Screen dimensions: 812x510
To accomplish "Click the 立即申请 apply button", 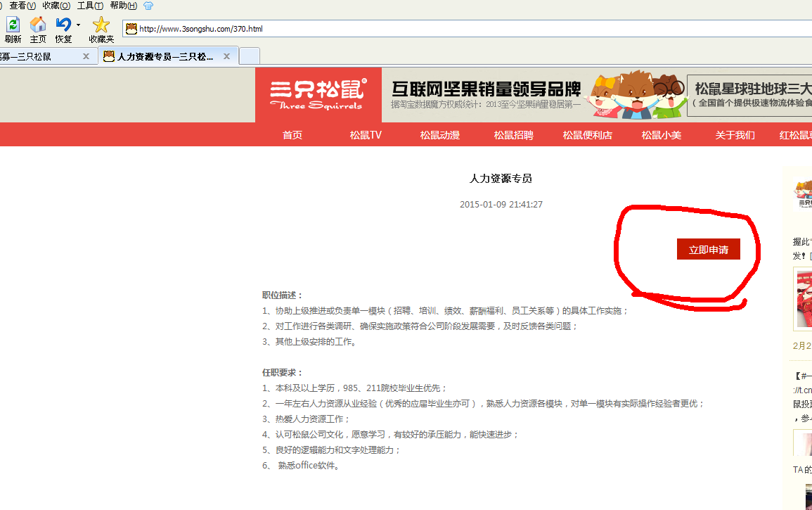I will (x=709, y=249).
